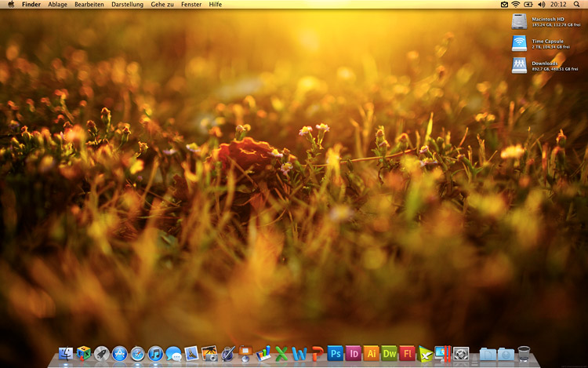
Task: Launch Adobe Dreamweaver Dw icon
Action: (389, 353)
